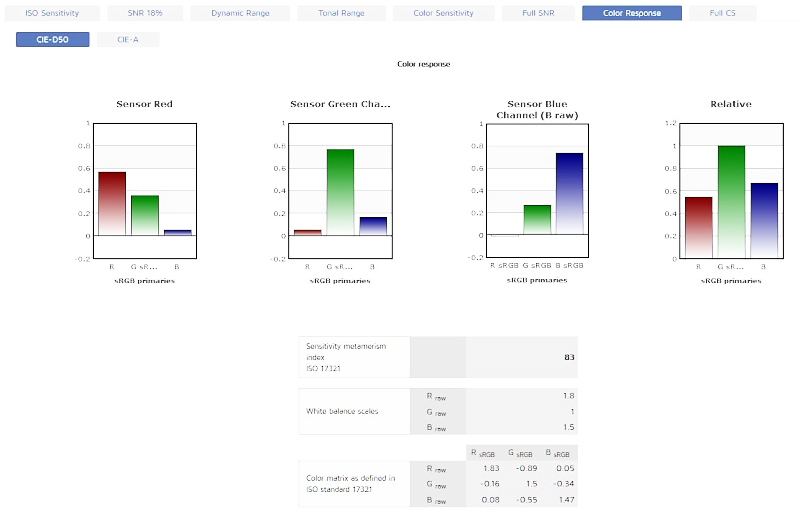800x517 pixels.
Task: Click the red bar in Relative chart
Action: (x=698, y=227)
